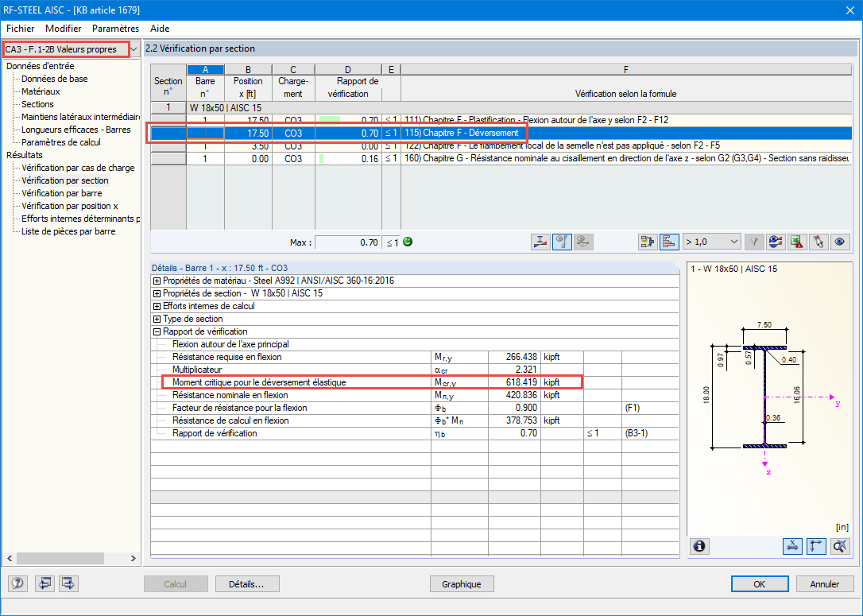Screen dimensions: 863x616
Task: Open Vérification par position x item
Action: pos(70,206)
